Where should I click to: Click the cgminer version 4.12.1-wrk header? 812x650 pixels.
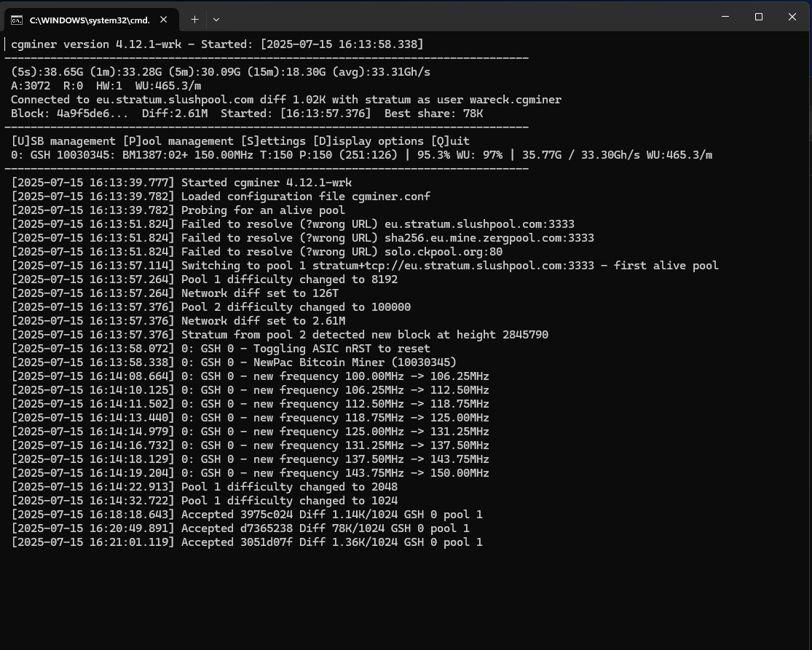point(217,44)
